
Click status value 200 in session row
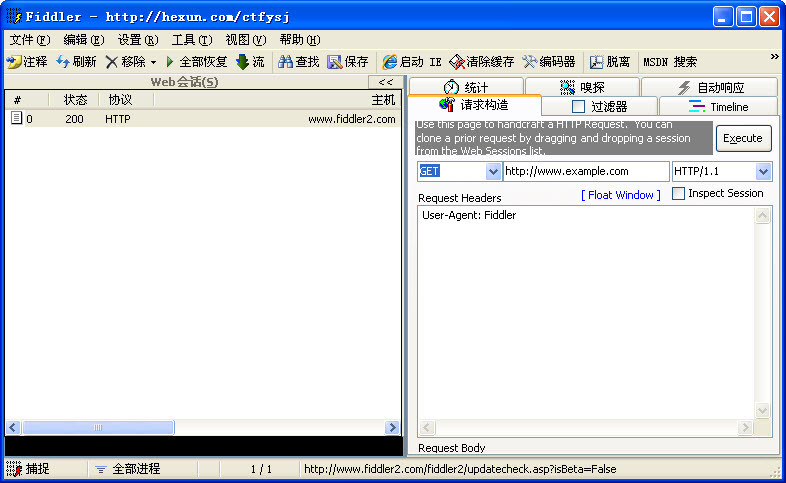74,119
